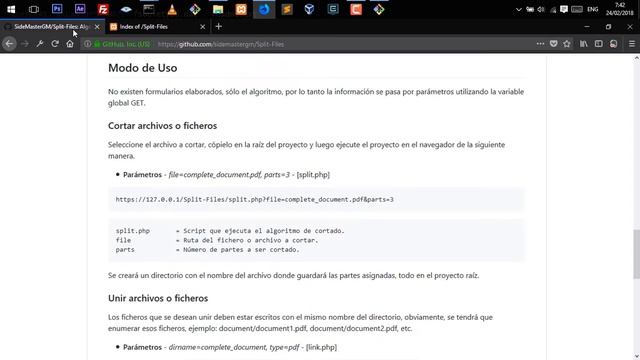Open the command prompt taskbar icon

coord(149,9)
